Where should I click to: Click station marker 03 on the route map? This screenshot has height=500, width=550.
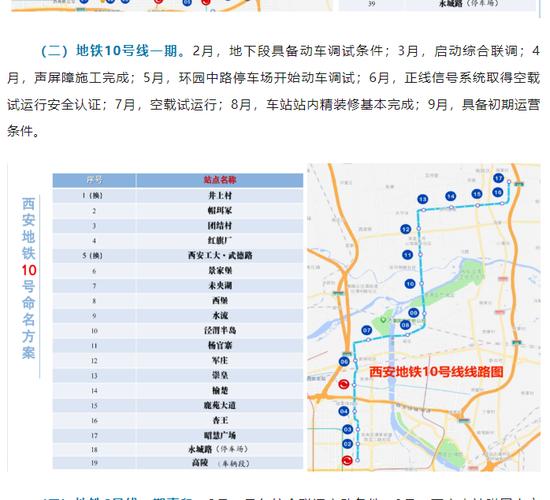[347, 429]
